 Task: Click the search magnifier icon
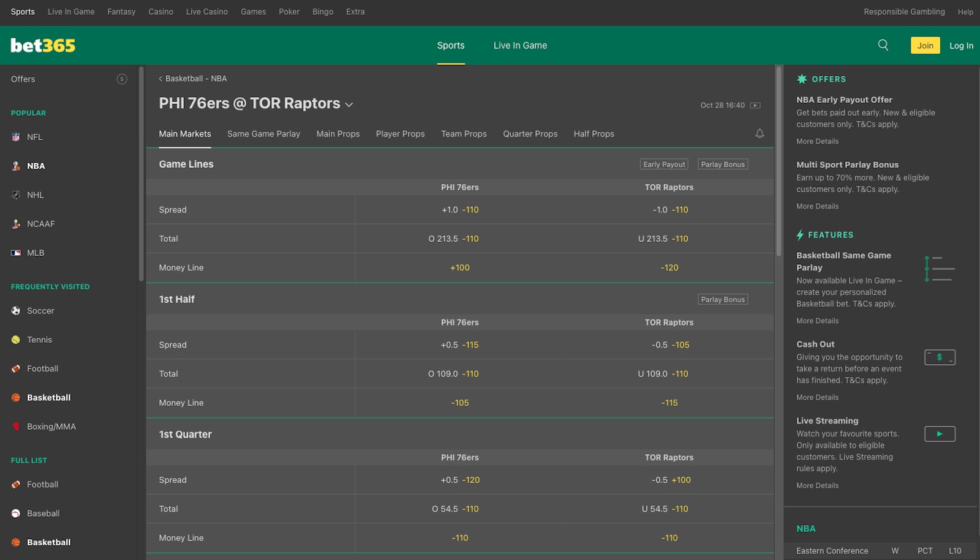[x=883, y=45]
